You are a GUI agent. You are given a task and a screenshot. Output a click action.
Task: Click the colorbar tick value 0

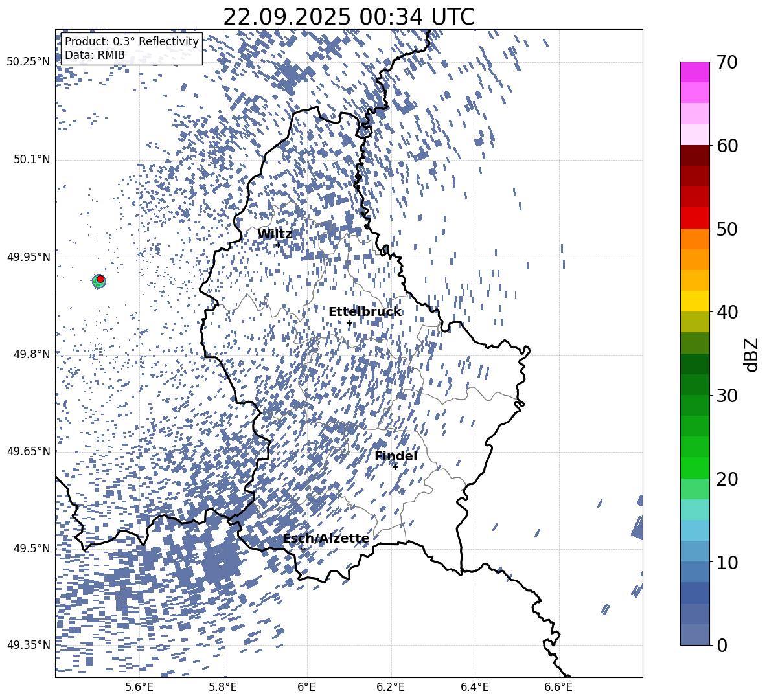click(722, 645)
